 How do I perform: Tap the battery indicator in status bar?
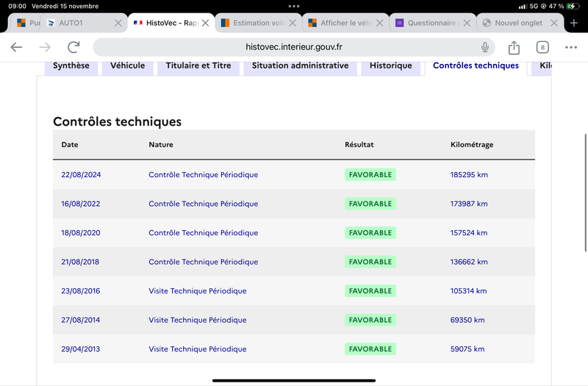point(573,7)
